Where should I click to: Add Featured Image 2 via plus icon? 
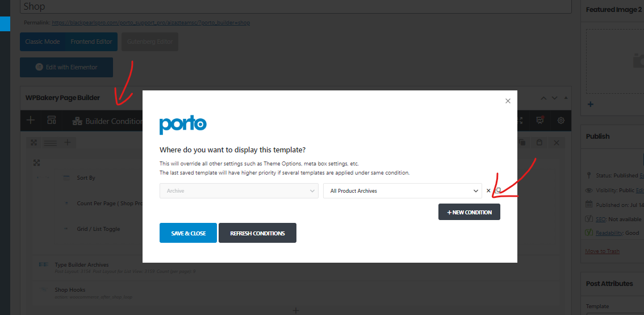590,104
